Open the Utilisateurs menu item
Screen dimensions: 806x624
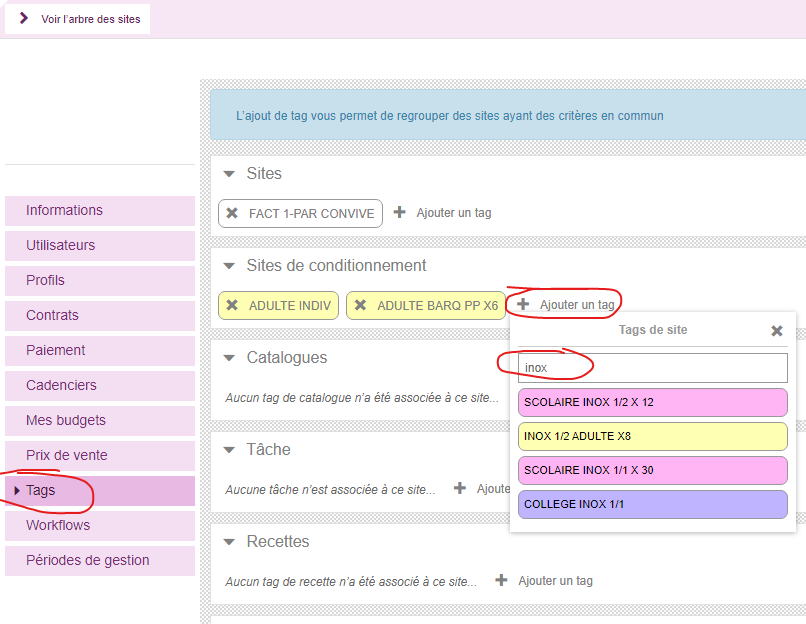coord(100,245)
